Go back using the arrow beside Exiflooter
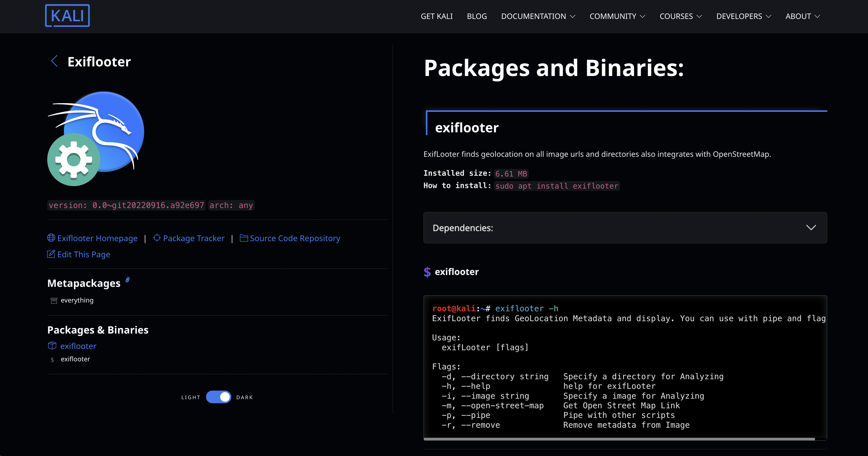868x456 pixels. point(54,61)
